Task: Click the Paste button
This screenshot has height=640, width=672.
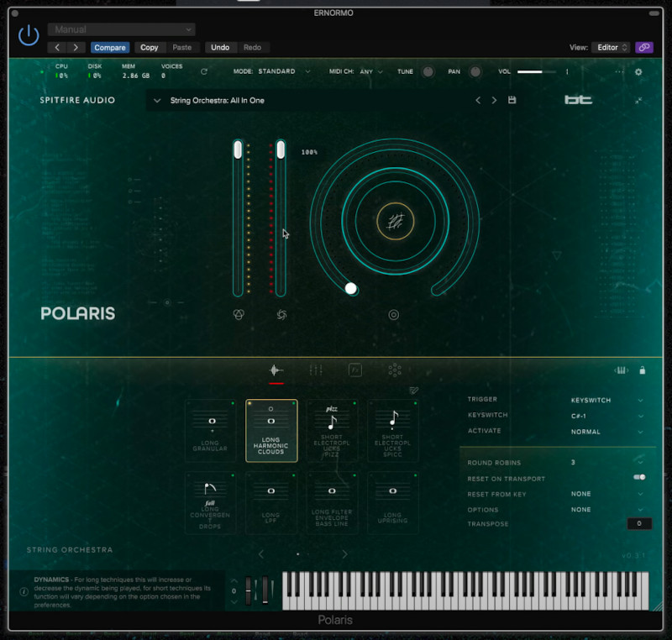Action: click(x=182, y=48)
